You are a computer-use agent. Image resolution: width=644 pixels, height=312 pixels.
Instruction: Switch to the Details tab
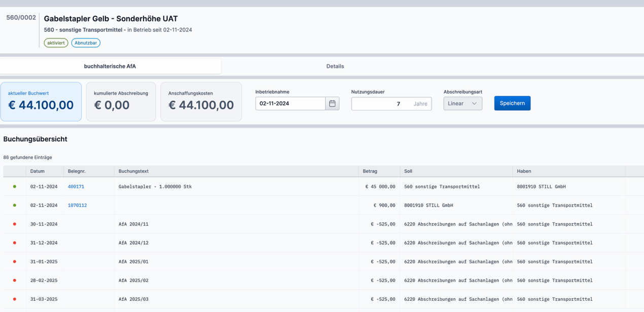[x=335, y=66]
